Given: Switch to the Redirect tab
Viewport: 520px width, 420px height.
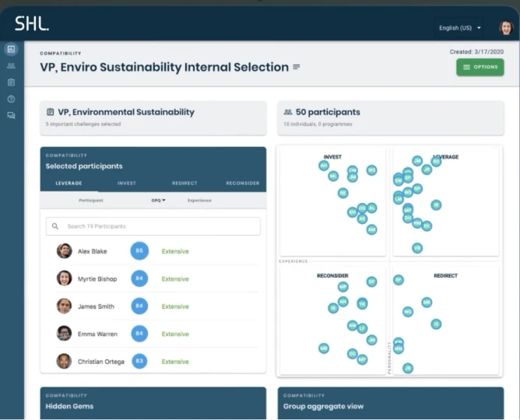Looking at the screenshot, I should (x=184, y=183).
